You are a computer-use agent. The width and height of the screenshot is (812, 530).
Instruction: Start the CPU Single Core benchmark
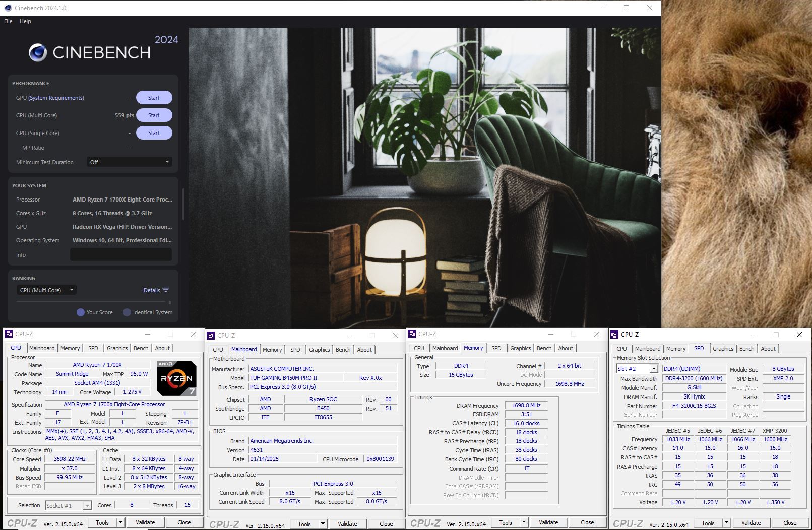[x=154, y=133]
